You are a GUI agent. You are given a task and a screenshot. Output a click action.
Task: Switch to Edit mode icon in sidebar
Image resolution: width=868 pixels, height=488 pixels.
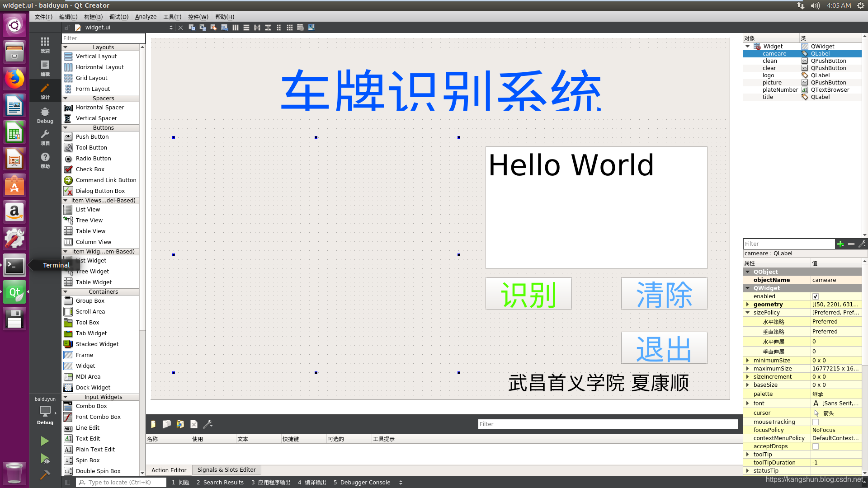pyautogui.click(x=45, y=68)
